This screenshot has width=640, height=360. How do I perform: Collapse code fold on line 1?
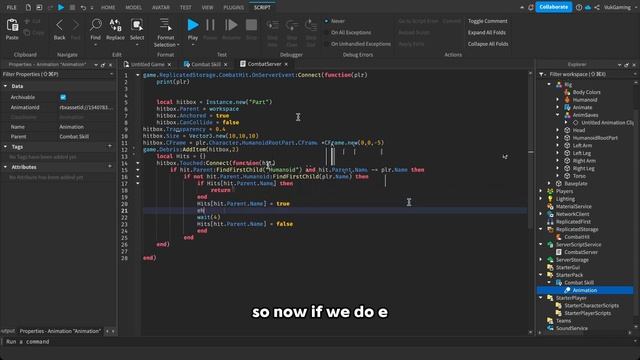click(138, 75)
